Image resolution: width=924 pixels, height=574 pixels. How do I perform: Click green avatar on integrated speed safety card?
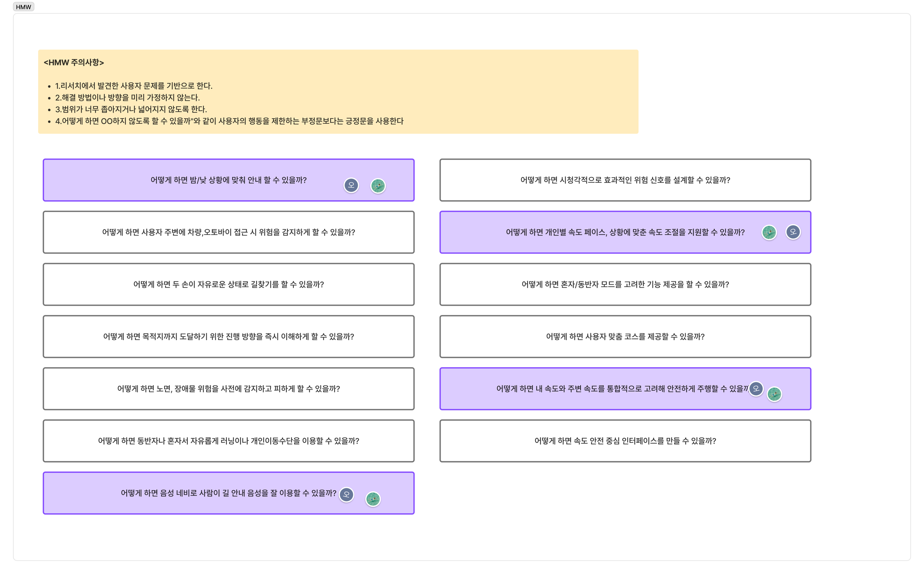774,394
